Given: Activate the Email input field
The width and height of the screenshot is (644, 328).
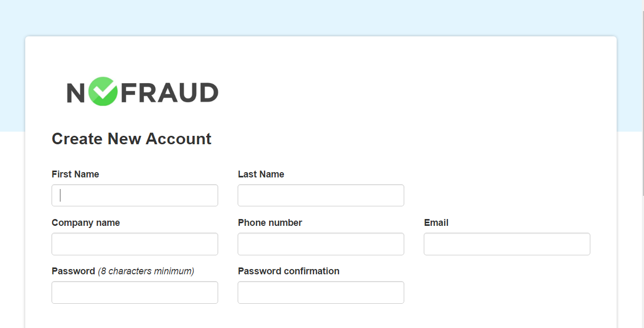Looking at the screenshot, I should click(507, 244).
